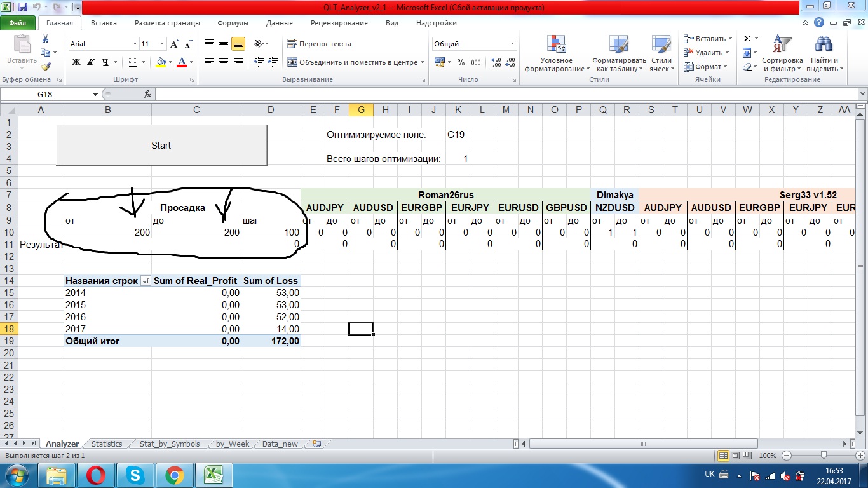Viewport: 868px width, 488px height.
Task: Click the Page Layout view icon
Action: tap(735, 456)
